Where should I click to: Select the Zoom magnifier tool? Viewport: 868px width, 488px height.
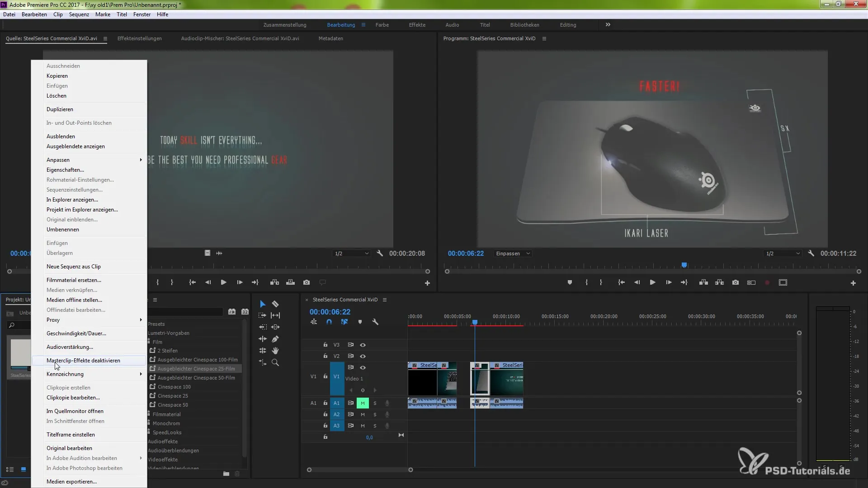tap(275, 362)
